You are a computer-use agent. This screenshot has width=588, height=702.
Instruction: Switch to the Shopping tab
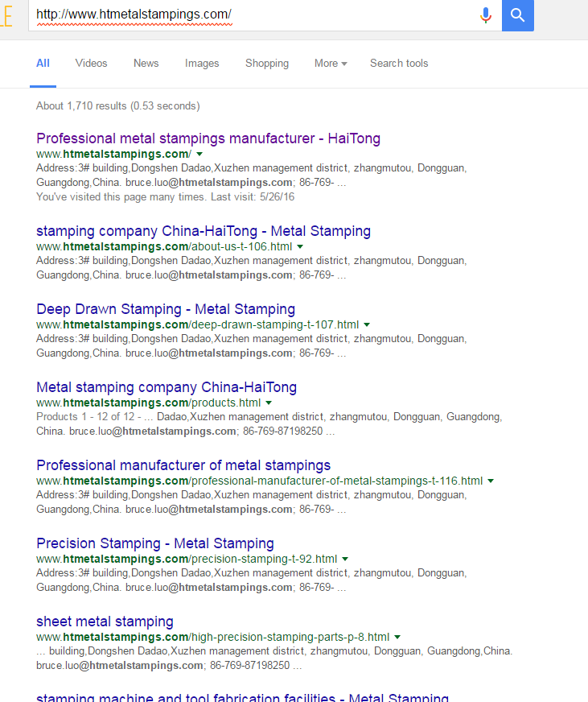(x=267, y=63)
